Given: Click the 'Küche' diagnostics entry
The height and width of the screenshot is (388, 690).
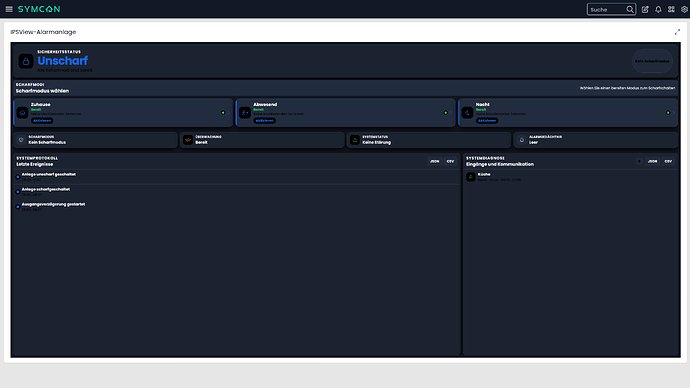Looking at the screenshot, I should pos(571,177).
